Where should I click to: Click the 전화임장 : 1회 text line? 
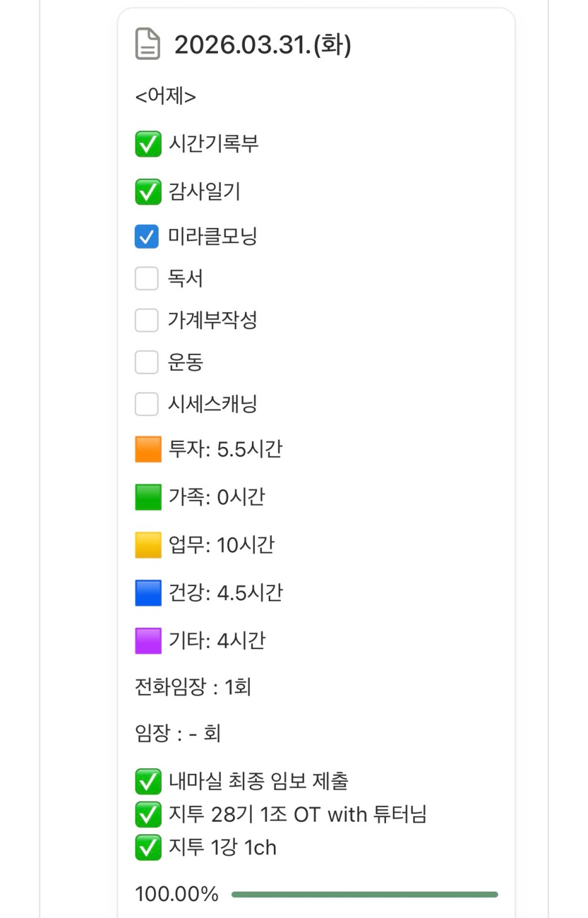[193, 687]
